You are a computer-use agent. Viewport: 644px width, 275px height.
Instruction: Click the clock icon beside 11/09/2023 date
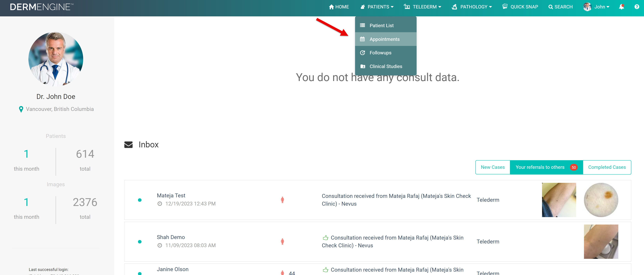tap(159, 245)
